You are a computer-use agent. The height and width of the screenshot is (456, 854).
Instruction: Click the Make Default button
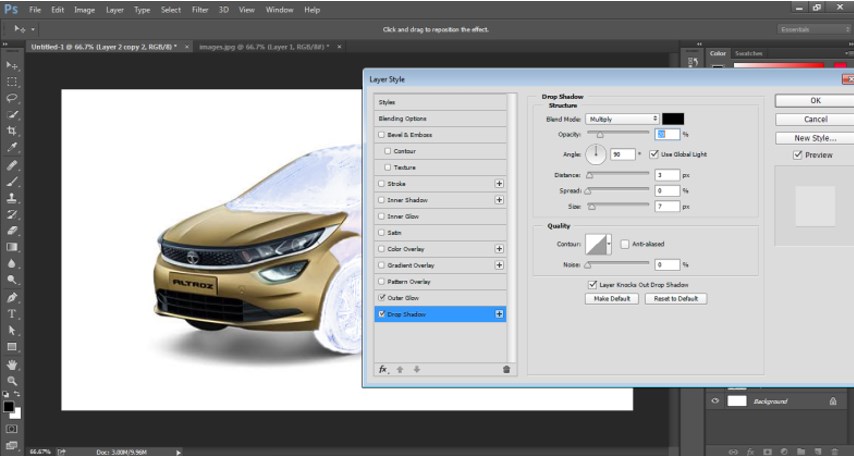click(613, 299)
